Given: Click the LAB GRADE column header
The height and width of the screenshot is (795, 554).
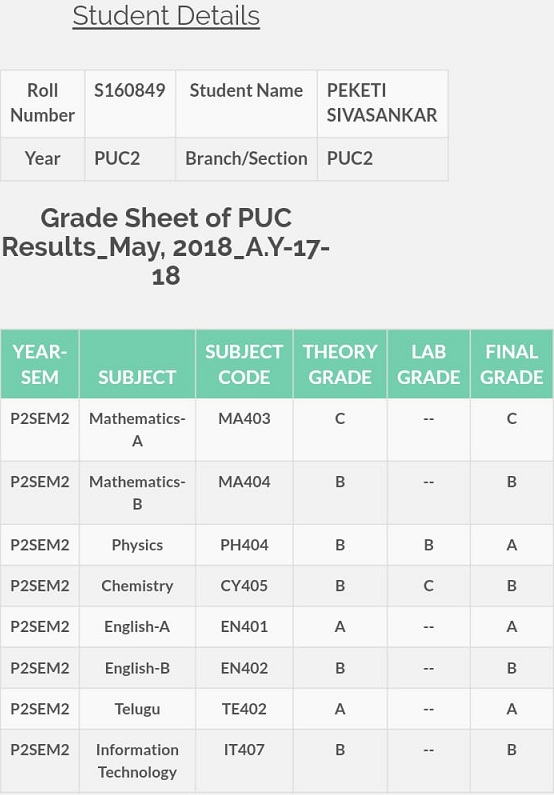Looking at the screenshot, I should click(428, 364).
